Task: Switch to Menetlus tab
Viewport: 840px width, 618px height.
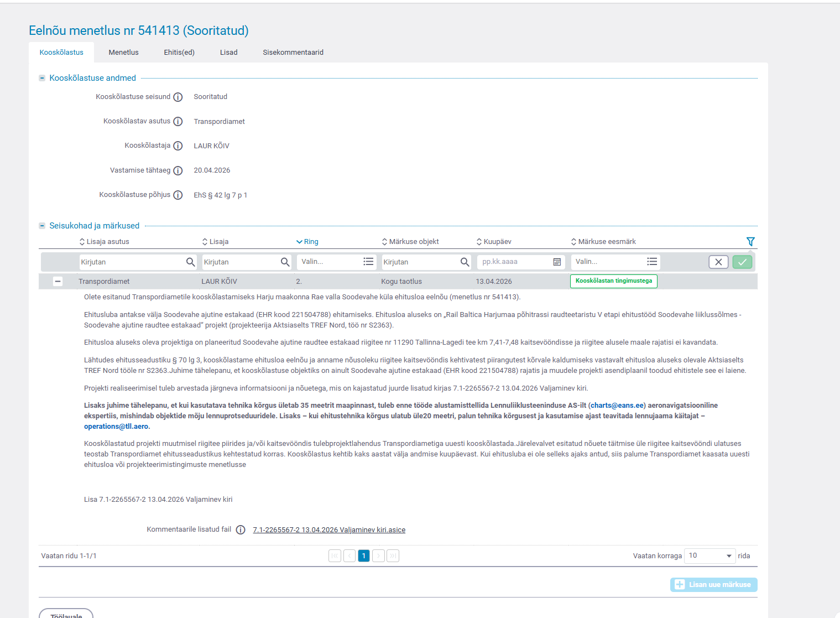Action: point(123,53)
